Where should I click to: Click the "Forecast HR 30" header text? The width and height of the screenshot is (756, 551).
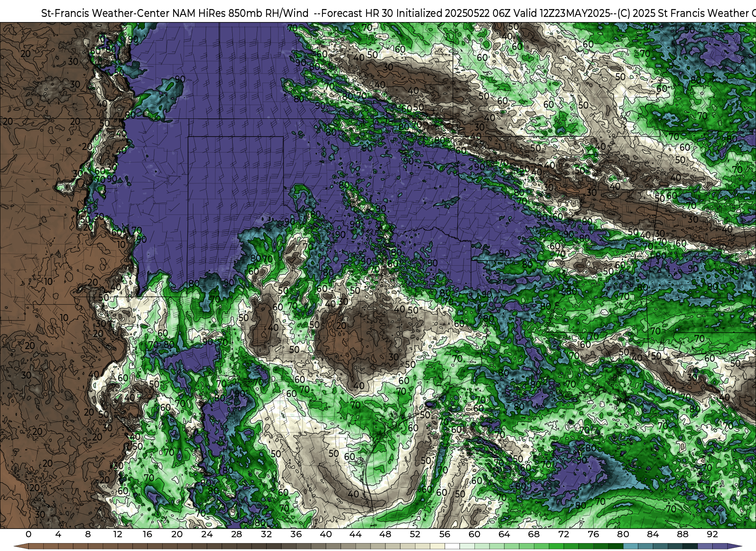click(x=358, y=13)
